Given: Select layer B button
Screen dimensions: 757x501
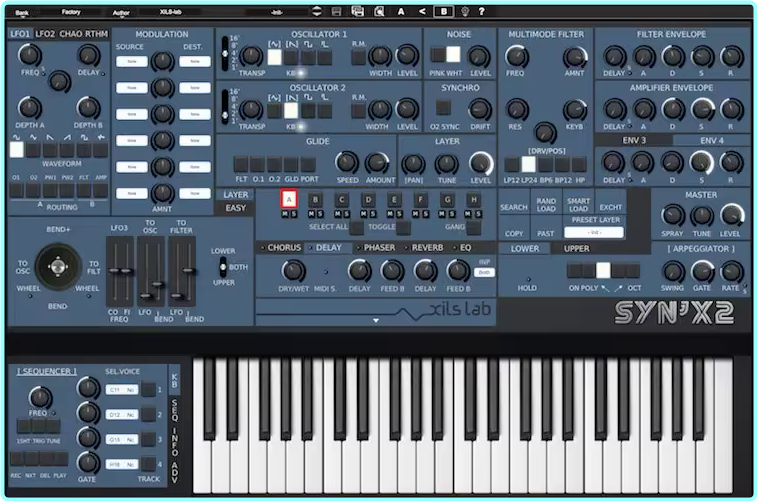Looking at the screenshot, I should [315, 199].
